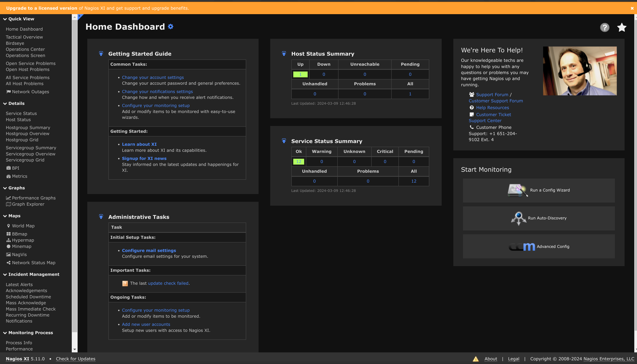
Task: Click the Hypermap sitemap icon
Action: (x=9, y=240)
